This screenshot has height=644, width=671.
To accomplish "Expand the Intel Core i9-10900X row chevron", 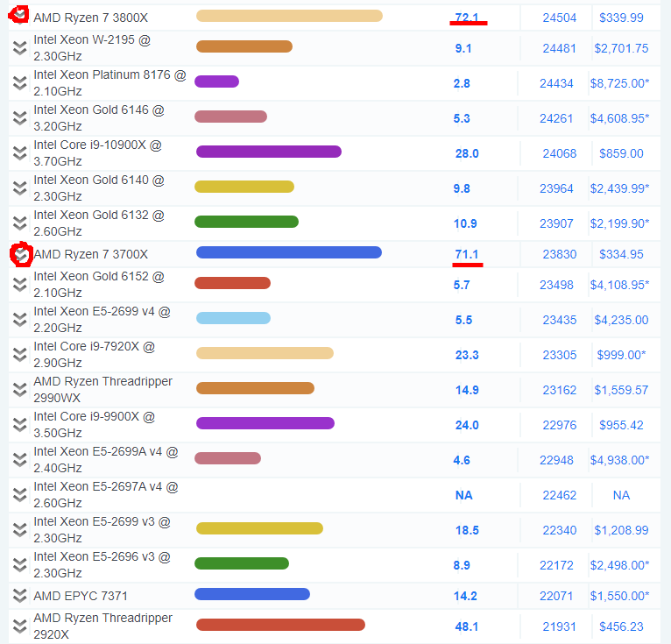I will pyautogui.click(x=19, y=153).
